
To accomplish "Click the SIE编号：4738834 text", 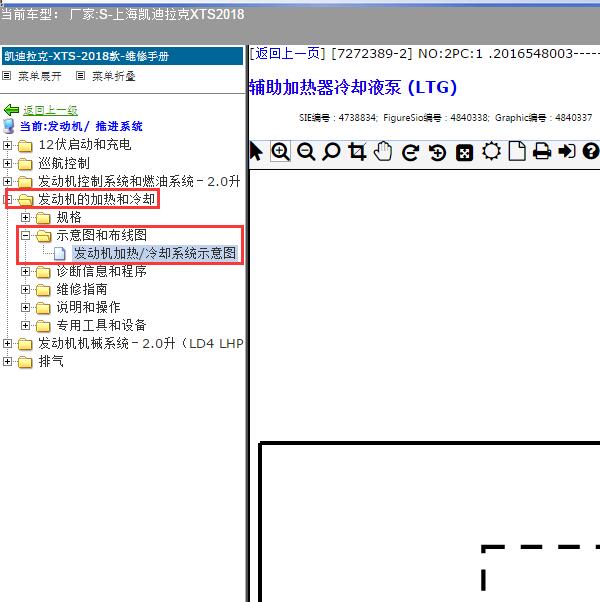I will coord(338,118).
